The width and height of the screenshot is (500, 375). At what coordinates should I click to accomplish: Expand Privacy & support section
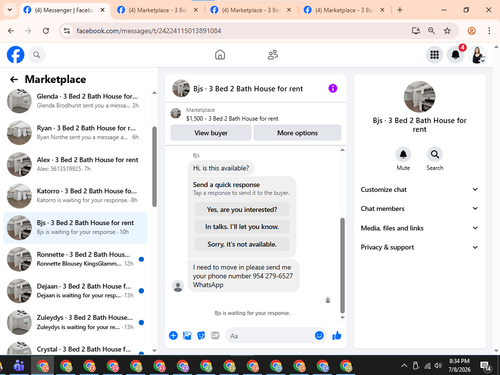419,247
